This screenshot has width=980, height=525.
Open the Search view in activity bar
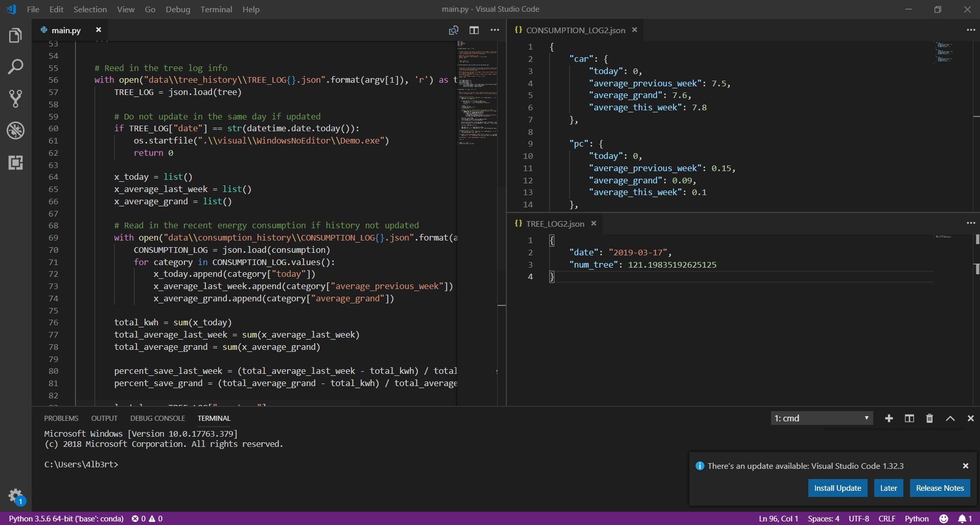tap(15, 67)
